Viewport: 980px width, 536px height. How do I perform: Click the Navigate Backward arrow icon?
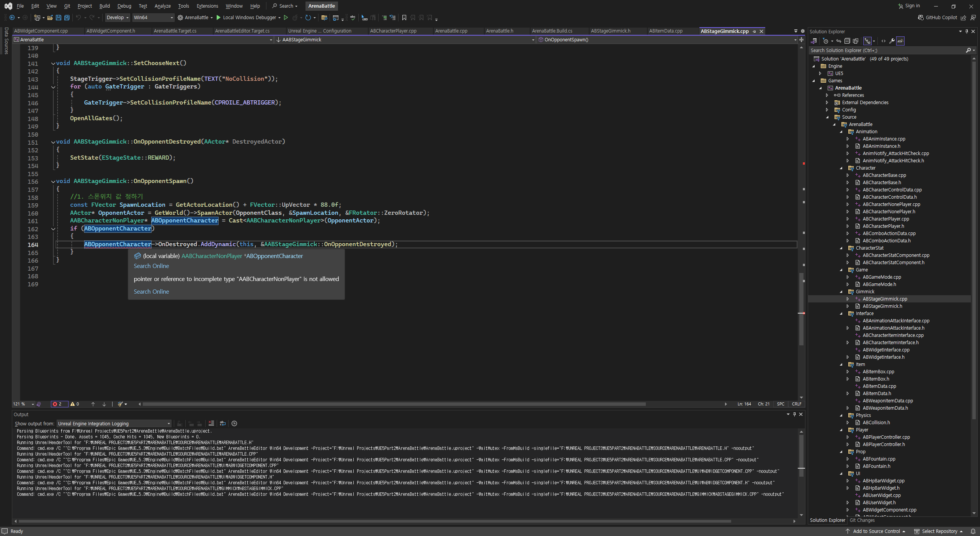tap(12, 18)
